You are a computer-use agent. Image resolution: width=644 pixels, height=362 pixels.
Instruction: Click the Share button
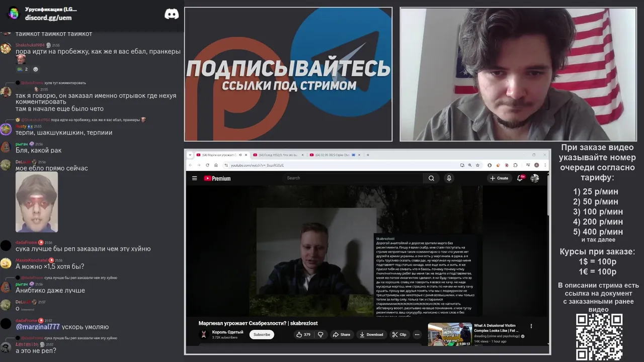(x=342, y=334)
